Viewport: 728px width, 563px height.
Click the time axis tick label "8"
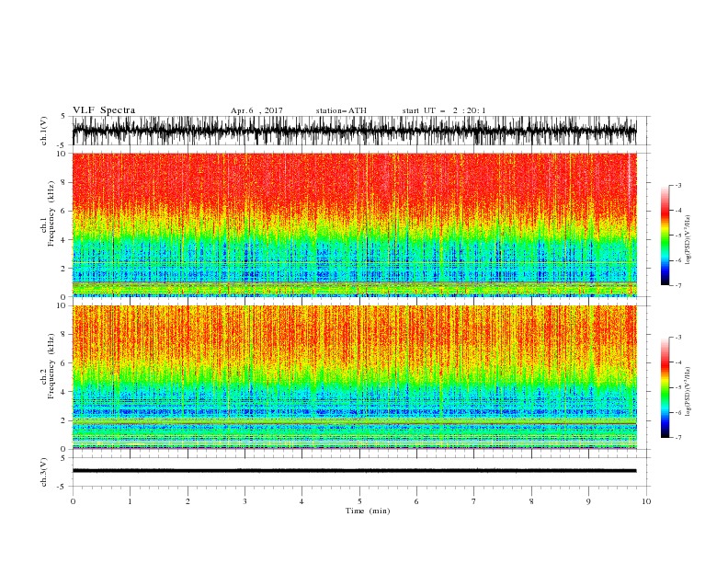coord(531,501)
